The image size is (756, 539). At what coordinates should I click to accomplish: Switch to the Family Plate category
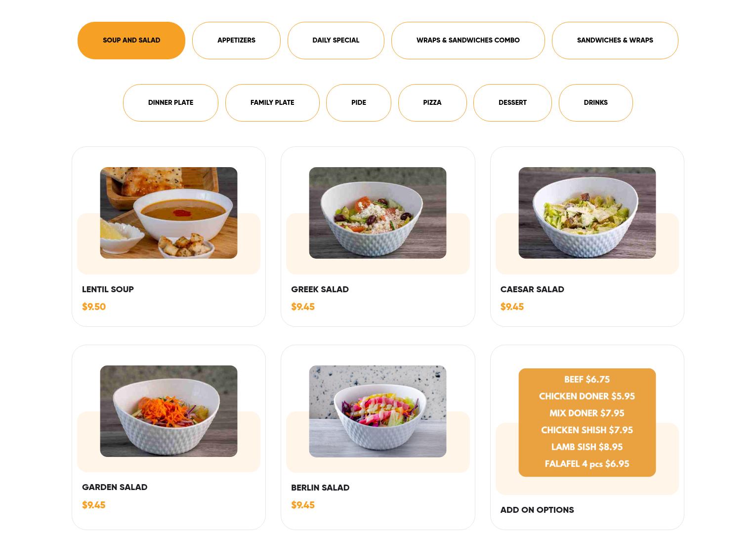click(272, 103)
